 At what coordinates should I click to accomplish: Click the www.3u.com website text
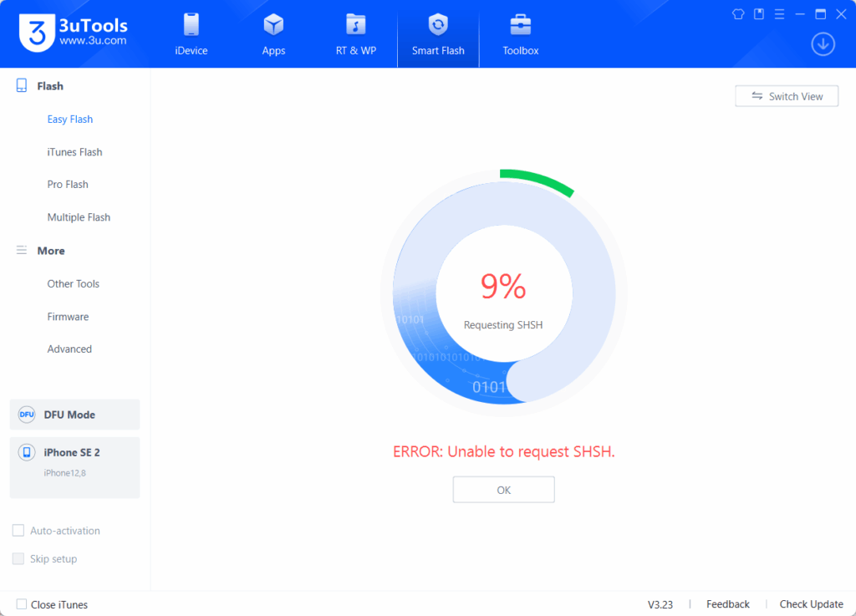click(x=93, y=40)
